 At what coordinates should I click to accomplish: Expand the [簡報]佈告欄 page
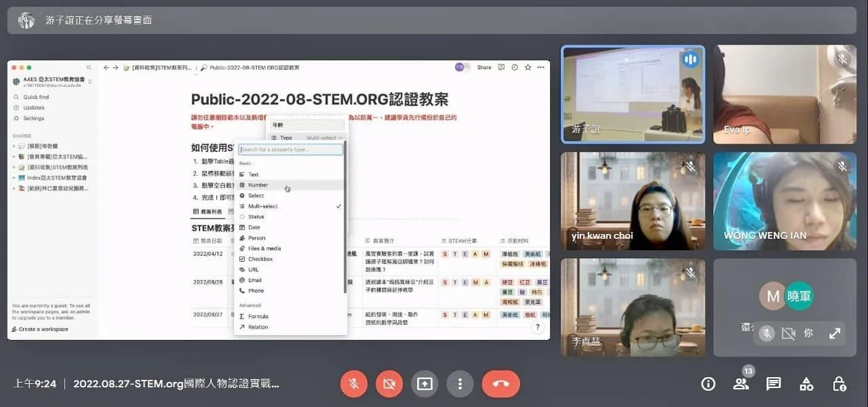tap(14, 146)
